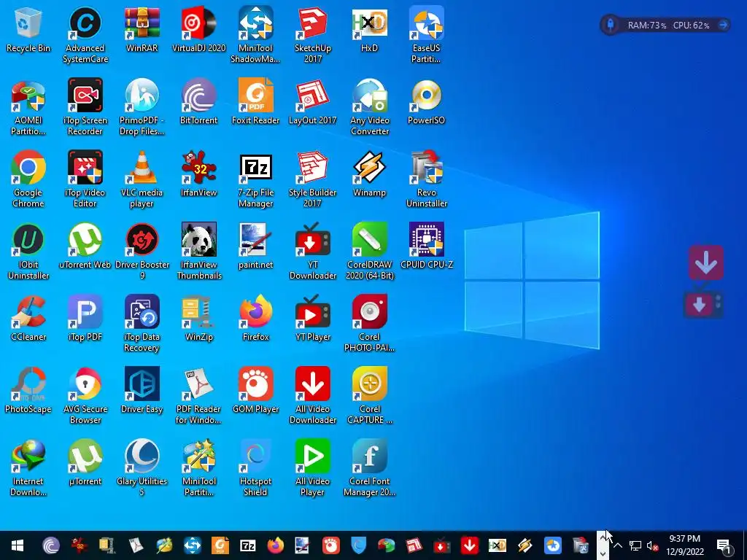The image size is (747, 560).
Task: Open the VirtualDJ 2020 shortcut
Action: (x=198, y=29)
